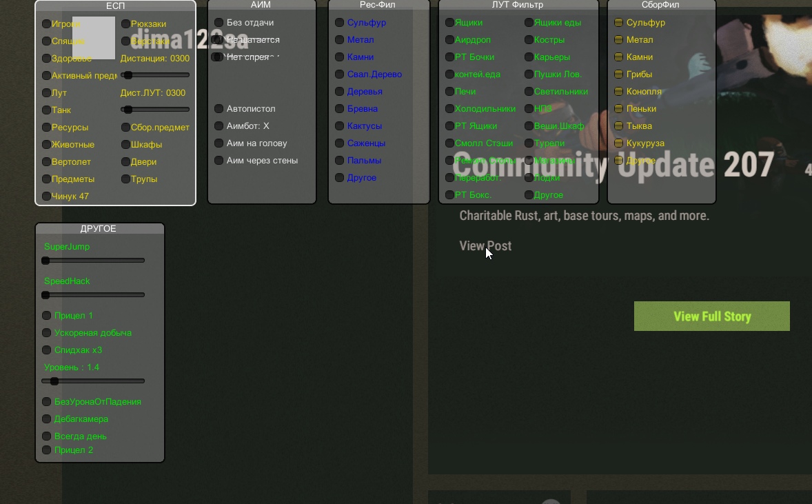The image size is (812, 504).
Task: Click the SpeedHack slider track
Action: [93, 295]
